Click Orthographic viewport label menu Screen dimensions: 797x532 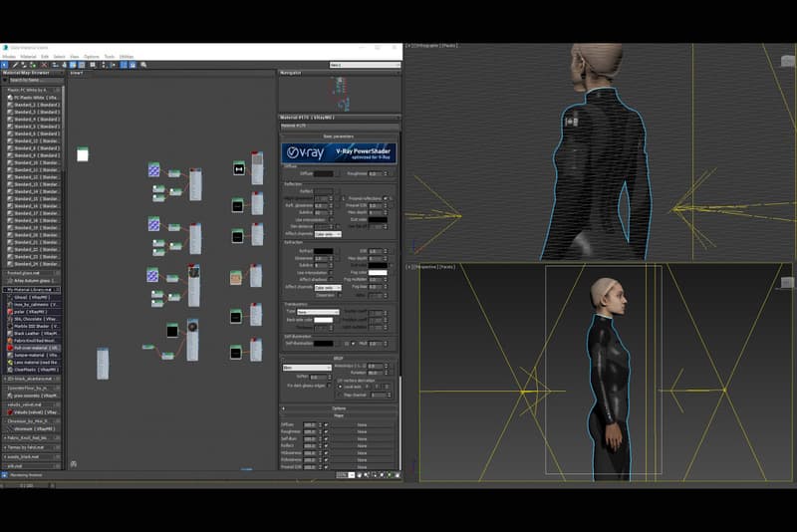(x=432, y=46)
